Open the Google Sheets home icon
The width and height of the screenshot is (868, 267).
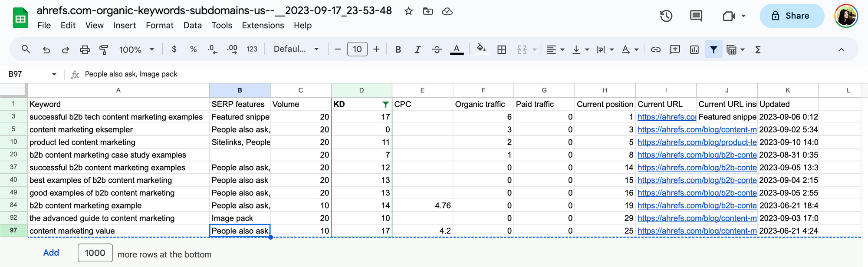(20, 18)
